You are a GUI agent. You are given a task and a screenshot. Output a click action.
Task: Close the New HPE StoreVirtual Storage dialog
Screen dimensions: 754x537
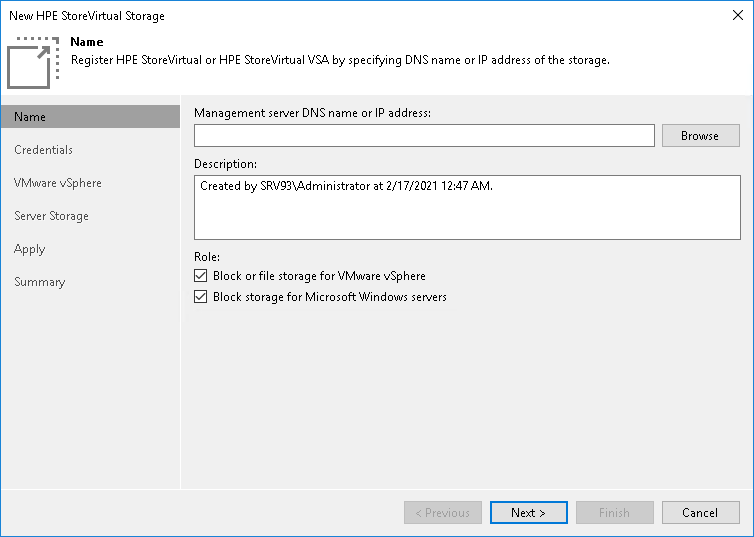tap(737, 16)
